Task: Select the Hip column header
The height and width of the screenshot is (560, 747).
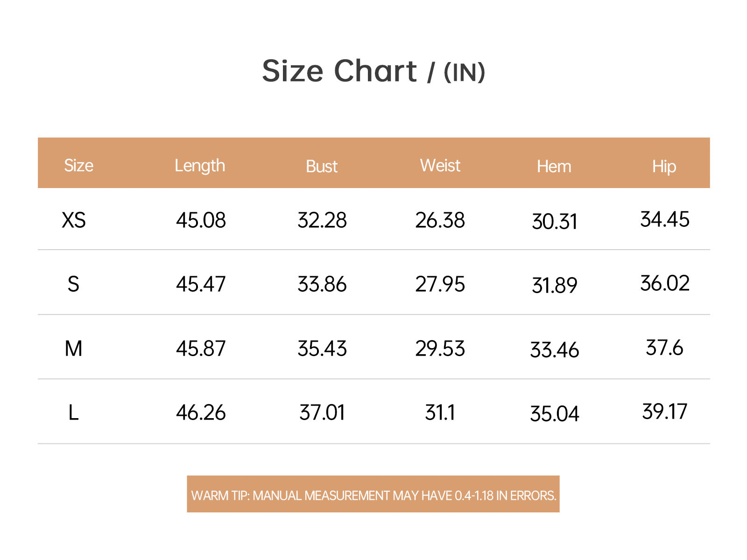Action: [x=664, y=167]
